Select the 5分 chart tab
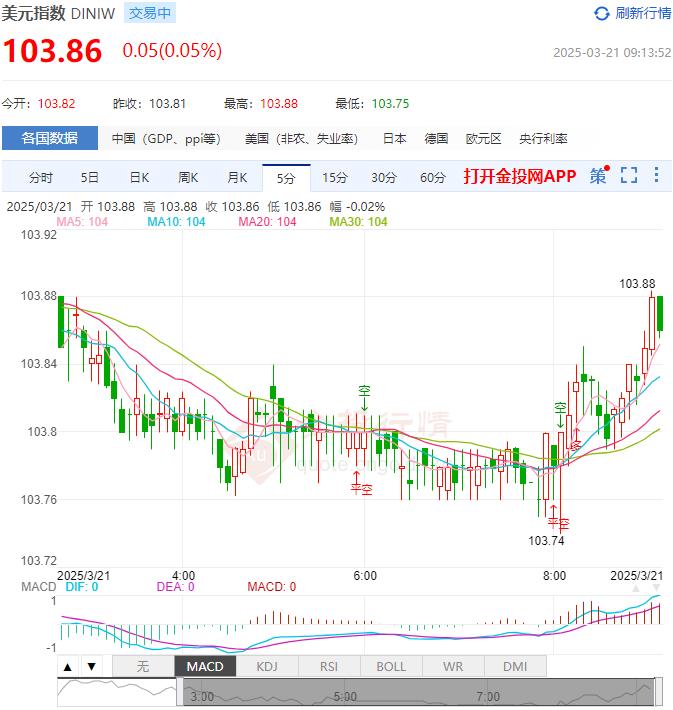 [286, 178]
